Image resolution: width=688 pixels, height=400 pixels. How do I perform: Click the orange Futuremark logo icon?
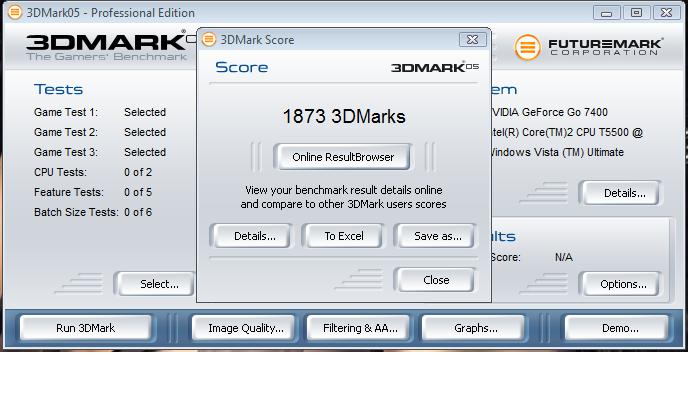click(x=527, y=47)
